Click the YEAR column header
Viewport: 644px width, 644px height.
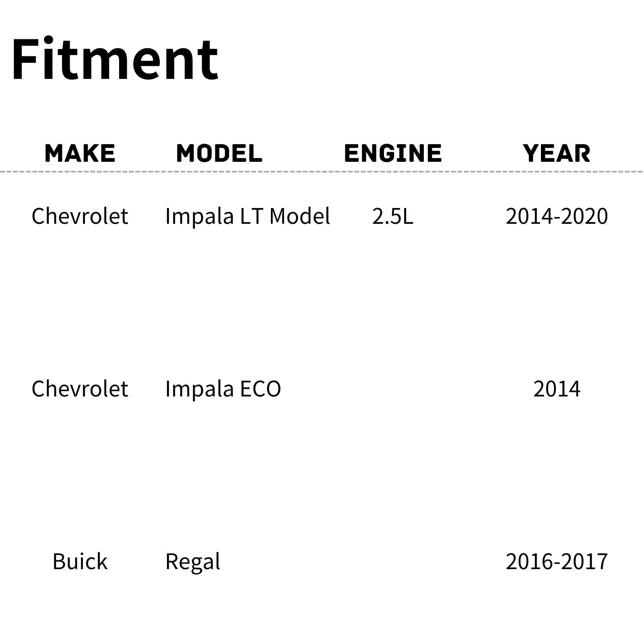[557, 153]
